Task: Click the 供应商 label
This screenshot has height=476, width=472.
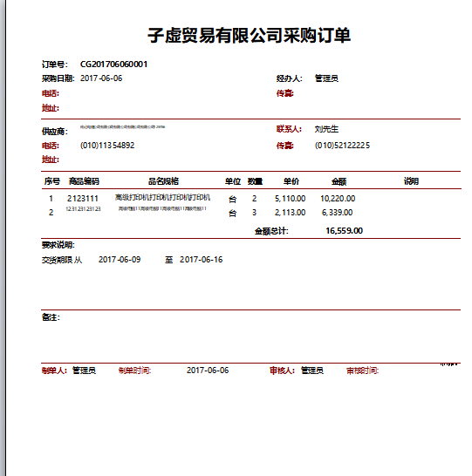Action: pos(55,132)
